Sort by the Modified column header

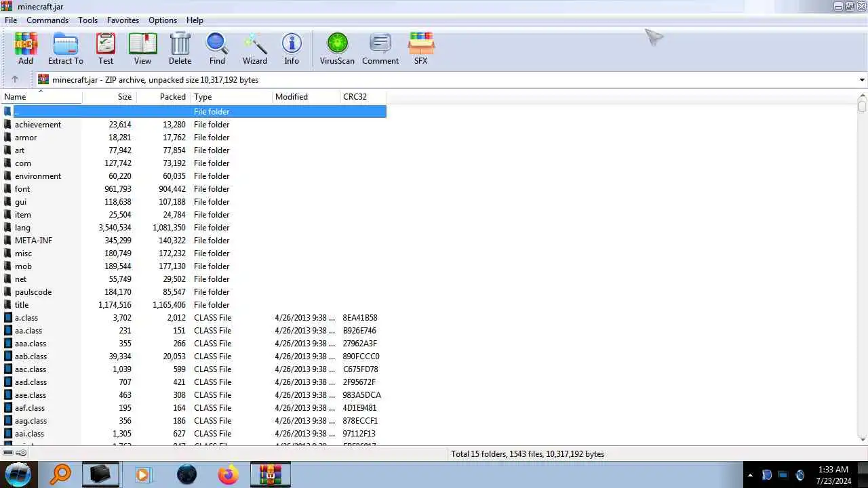point(306,97)
